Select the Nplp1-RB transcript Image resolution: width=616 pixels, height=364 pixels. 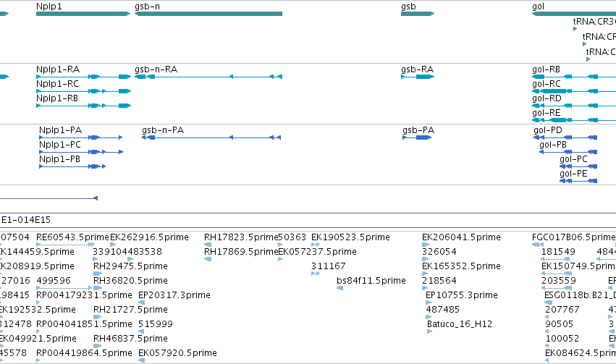[x=83, y=106]
